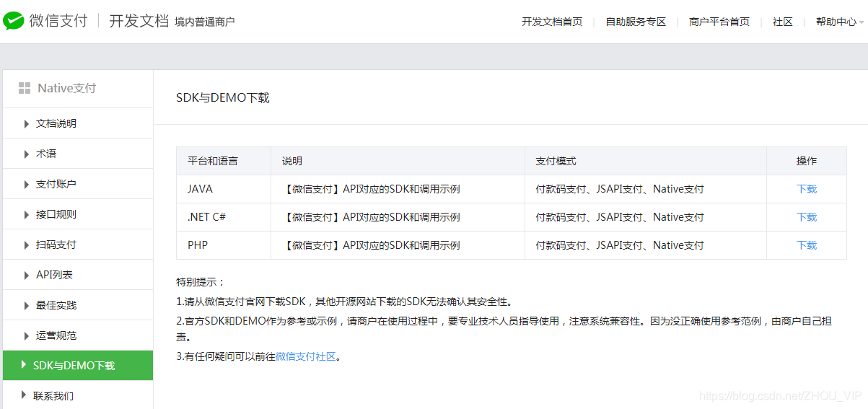Image resolution: width=868 pixels, height=409 pixels.
Task: Expand the 扫码支付 sidebar arrow
Action: (x=27, y=245)
